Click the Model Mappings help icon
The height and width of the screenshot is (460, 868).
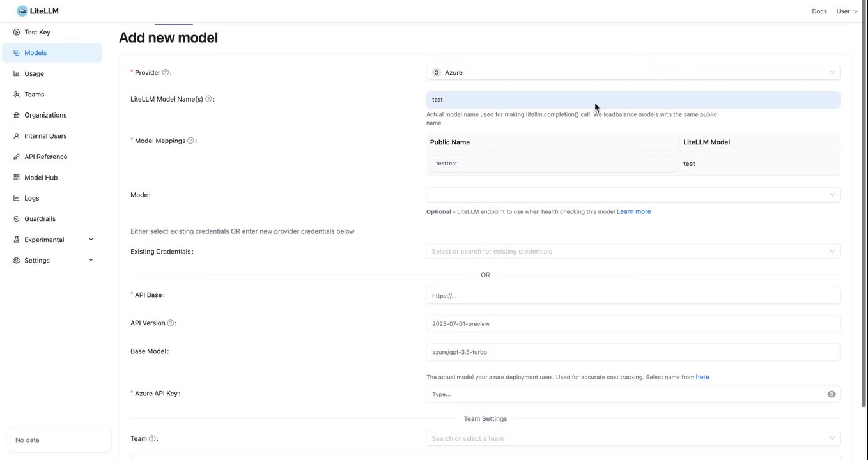click(x=190, y=141)
